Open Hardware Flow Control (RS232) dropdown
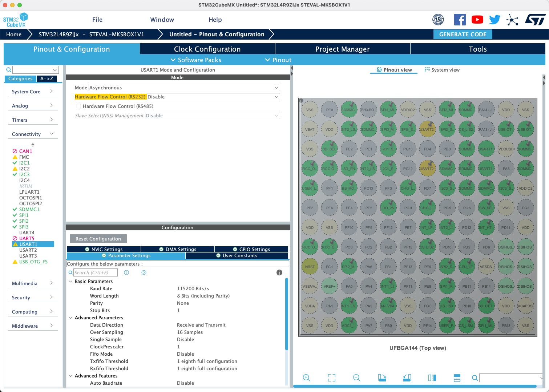Viewport: 549px width, 392px height. point(213,97)
